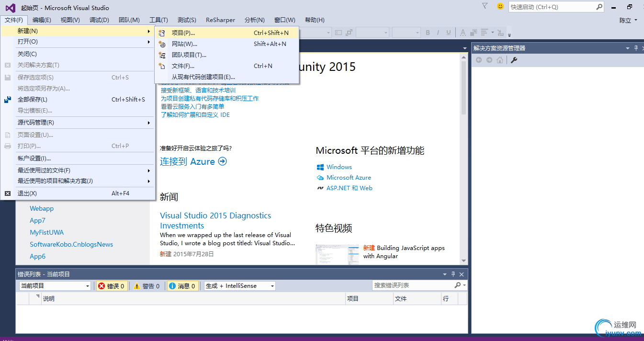Open Solution Explorer window position dropdown
Screen dimensions: 644x341
[628, 48]
